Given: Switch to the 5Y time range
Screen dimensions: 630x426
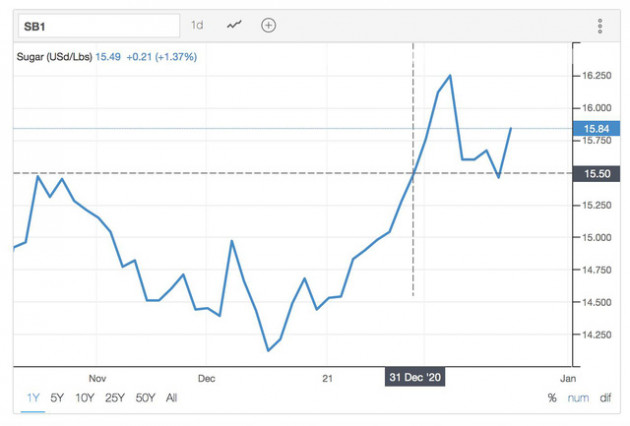Looking at the screenshot, I should pos(58,398).
